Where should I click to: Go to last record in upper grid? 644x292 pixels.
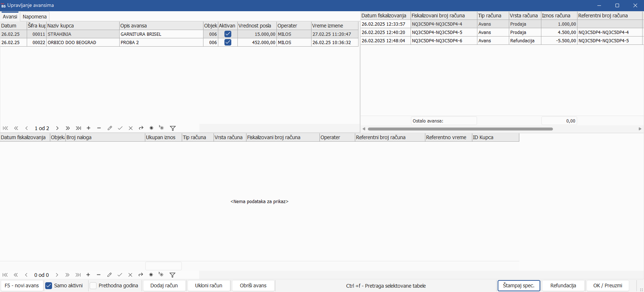(x=78, y=128)
